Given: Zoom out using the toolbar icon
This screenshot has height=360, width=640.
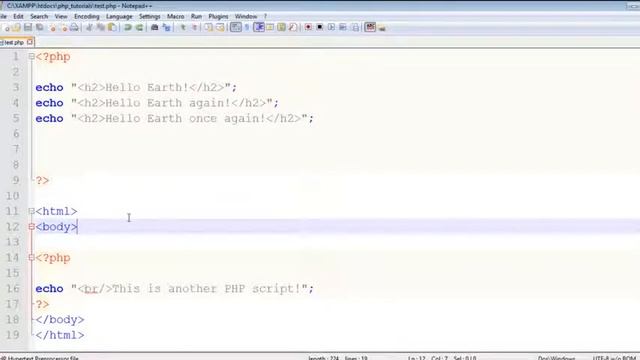Looking at the screenshot, I should pyautogui.click(x=194, y=28).
